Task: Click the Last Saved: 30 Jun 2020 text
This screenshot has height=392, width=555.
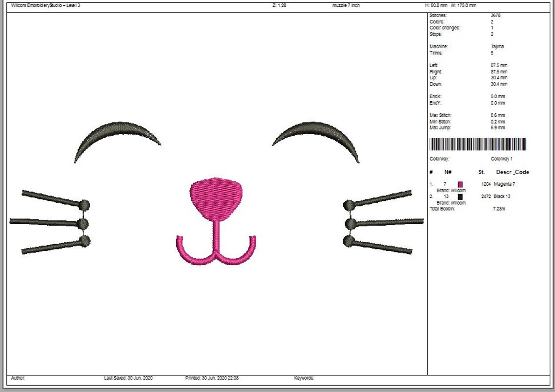Action: pos(129,378)
